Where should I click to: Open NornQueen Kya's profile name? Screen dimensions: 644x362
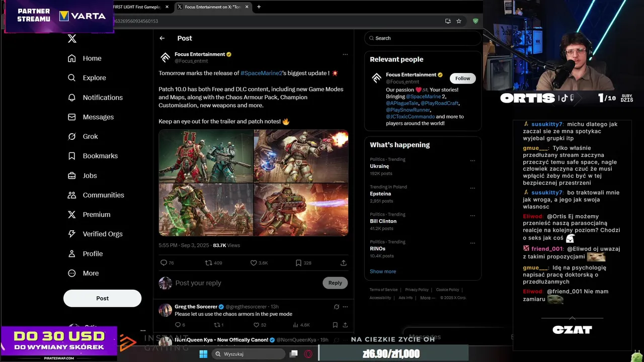pos(221,340)
